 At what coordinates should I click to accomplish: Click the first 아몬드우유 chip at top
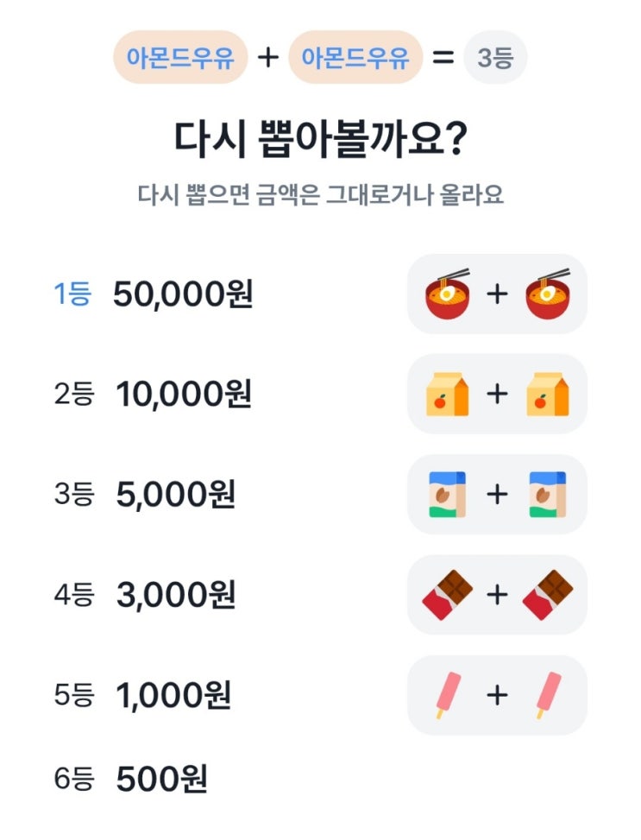pos(180,58)
